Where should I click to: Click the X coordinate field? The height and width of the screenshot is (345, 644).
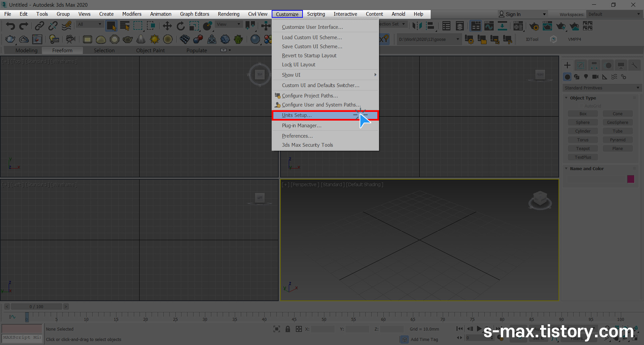click(323, 329)
